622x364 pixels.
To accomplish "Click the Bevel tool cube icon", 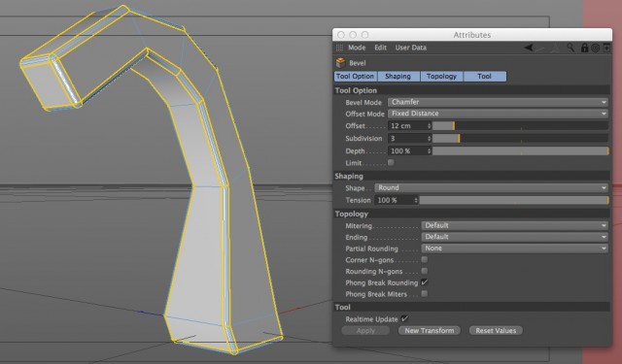I will pyautogui.click(x=340, y=62).
